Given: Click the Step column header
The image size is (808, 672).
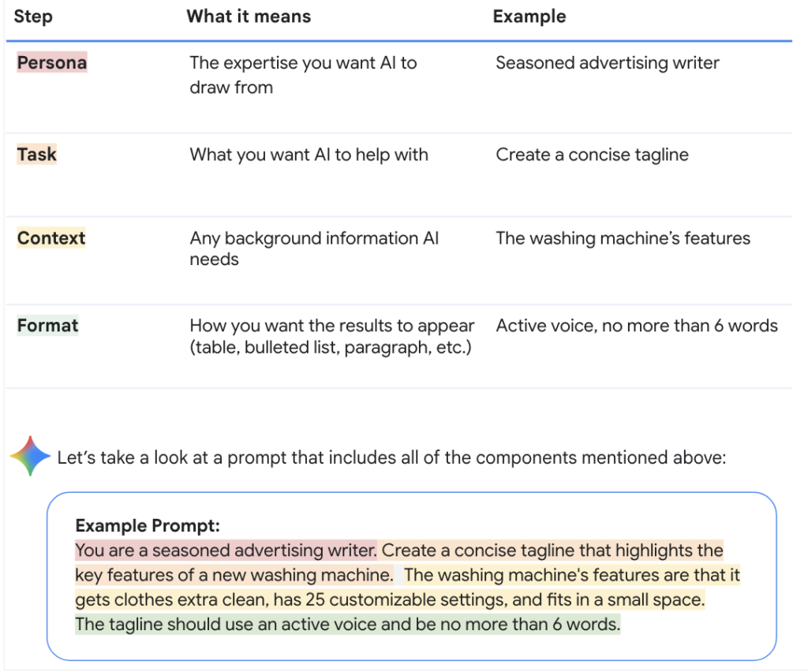Looking at the screenshot, I should tap(33, 16).
